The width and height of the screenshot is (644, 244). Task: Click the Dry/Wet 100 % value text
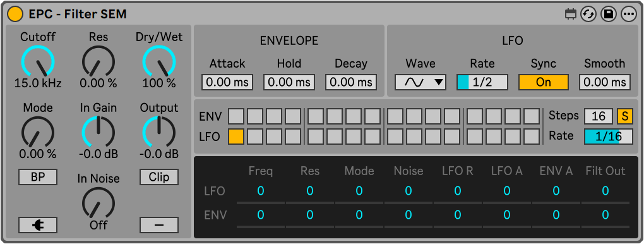click(159, 83)
